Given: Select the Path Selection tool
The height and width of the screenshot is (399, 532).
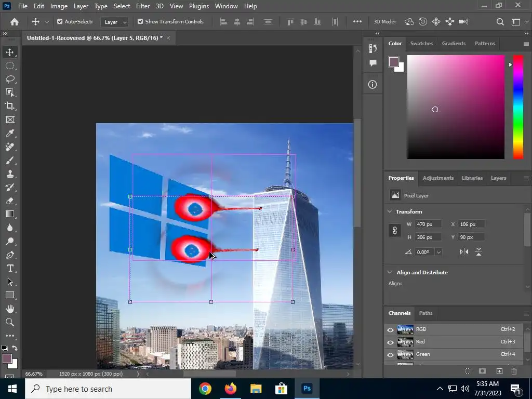Looking at the screenshot, I should point(10,282).
